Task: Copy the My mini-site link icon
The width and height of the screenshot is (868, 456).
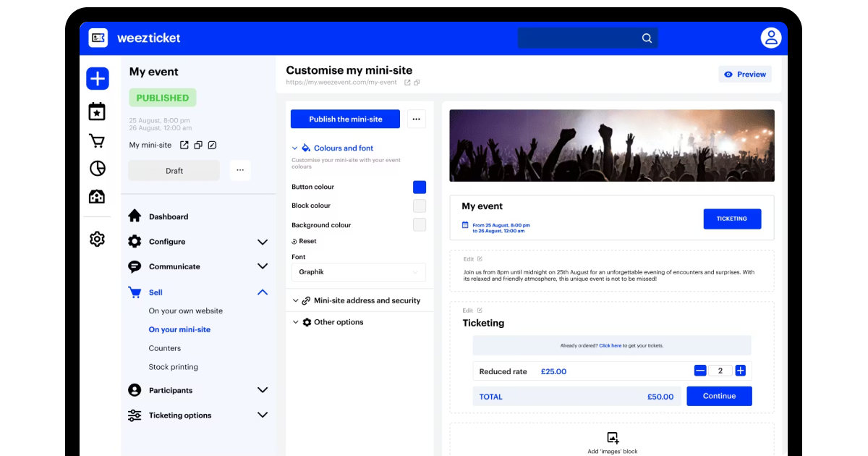Action: [x=198, y=145]
